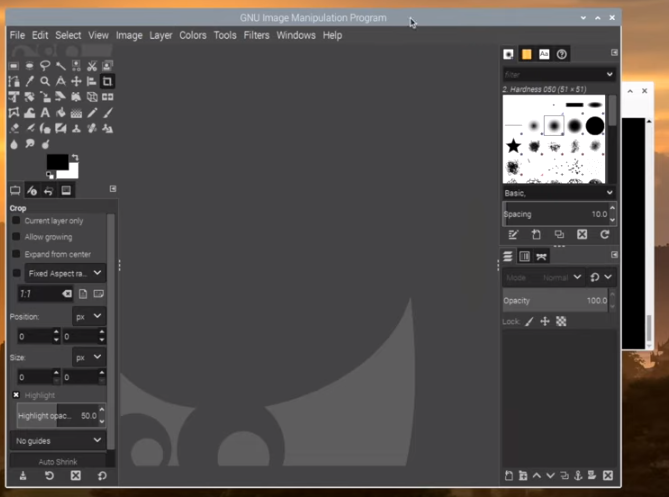Select the Eraser tool
Screen dimensions: 669x497
[14, 128]
